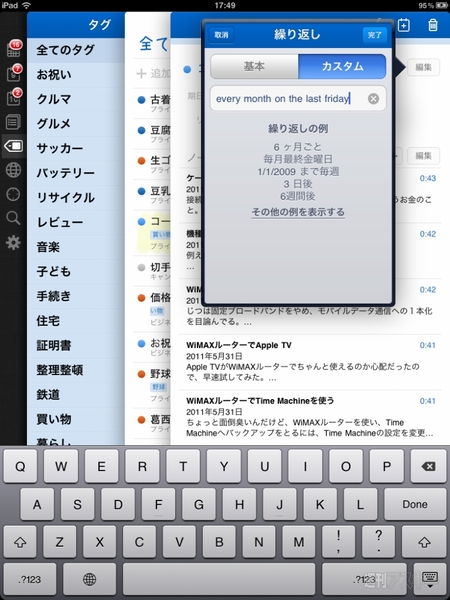Select the サッカー tag
Viewport: 450px width, 600px height.
click(76, 148)
